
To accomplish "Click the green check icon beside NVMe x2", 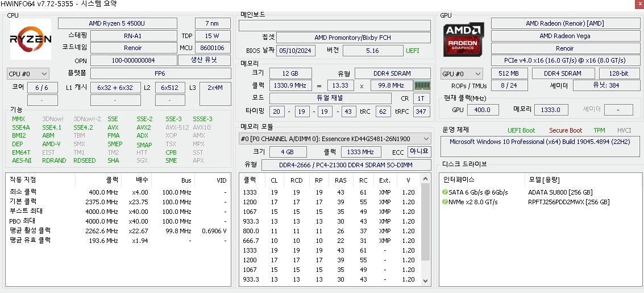I will click(x=445, y=202).
